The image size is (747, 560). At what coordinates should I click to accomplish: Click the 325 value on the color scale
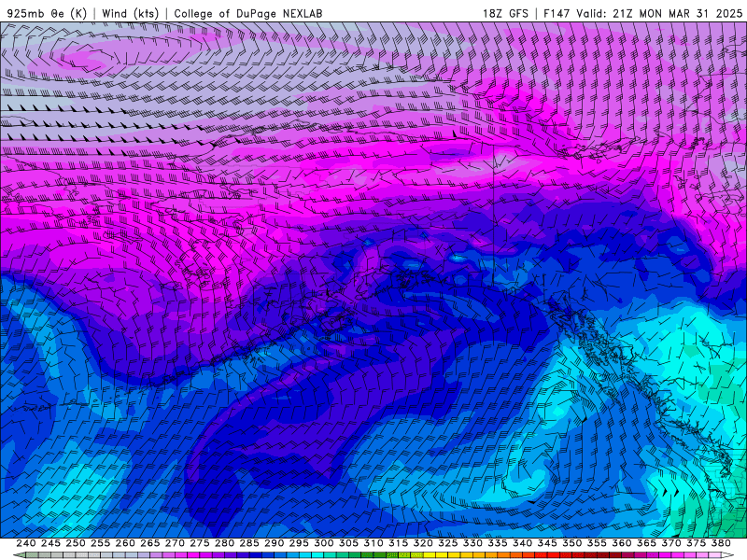[x=447, y=543]
